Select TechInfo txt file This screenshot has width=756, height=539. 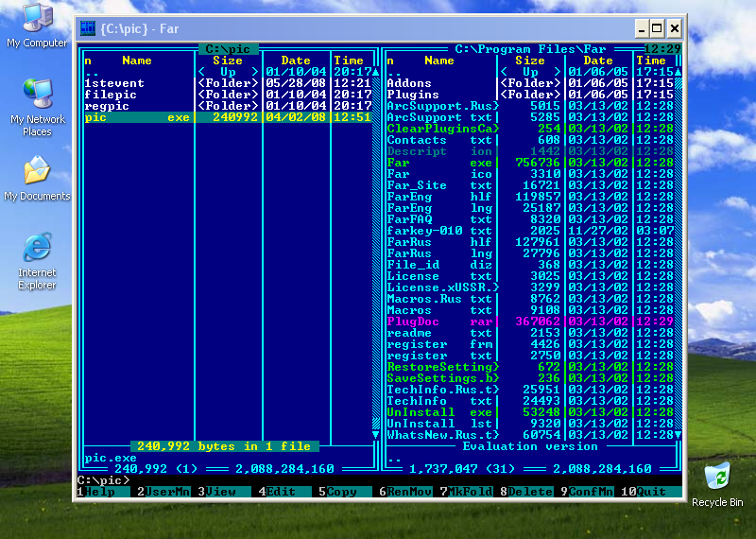point(530,401)
